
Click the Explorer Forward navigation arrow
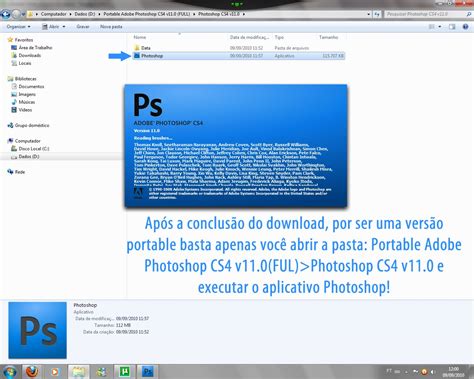(x=16, y=14)
